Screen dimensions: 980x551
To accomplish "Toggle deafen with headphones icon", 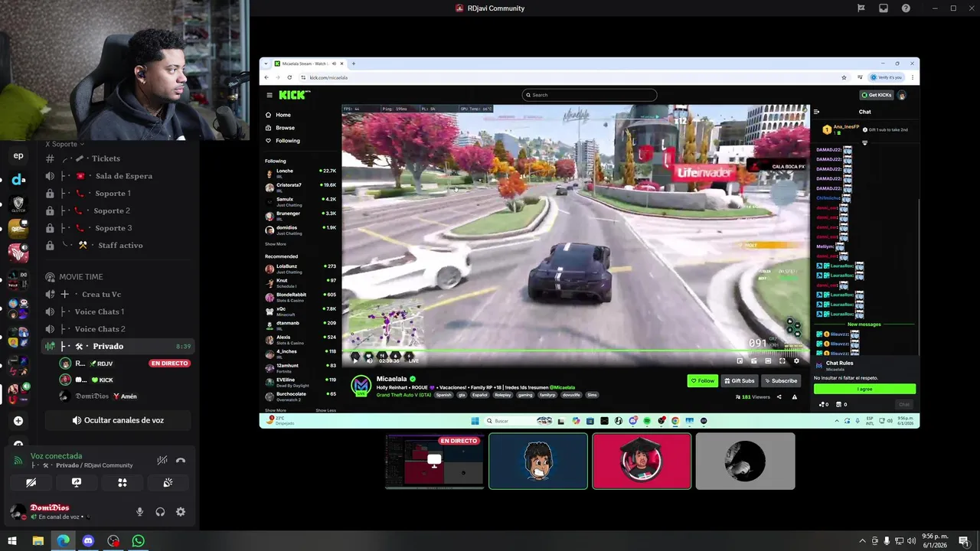I will point(160,512).
